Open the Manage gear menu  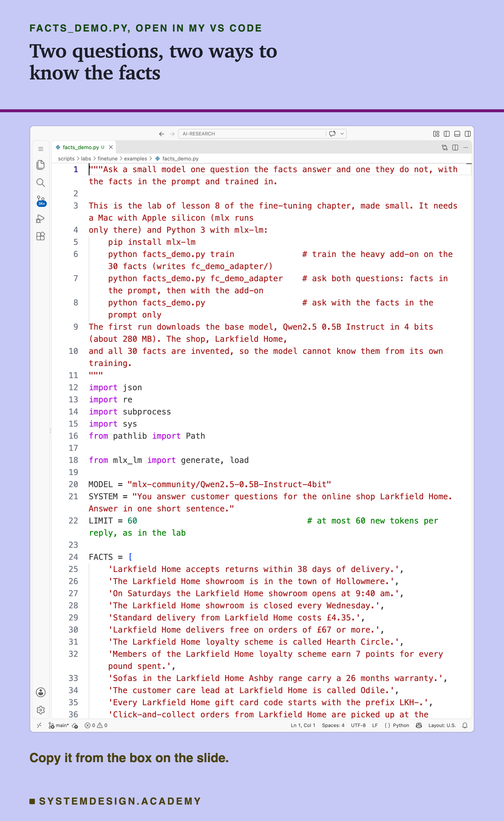[41, 710]
